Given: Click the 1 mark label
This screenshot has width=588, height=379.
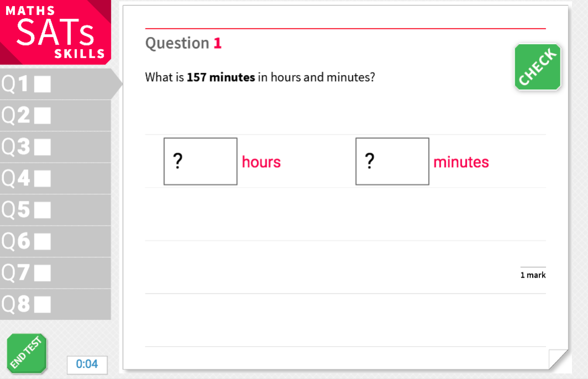Looking at the screenshot, I should point(533,274).
